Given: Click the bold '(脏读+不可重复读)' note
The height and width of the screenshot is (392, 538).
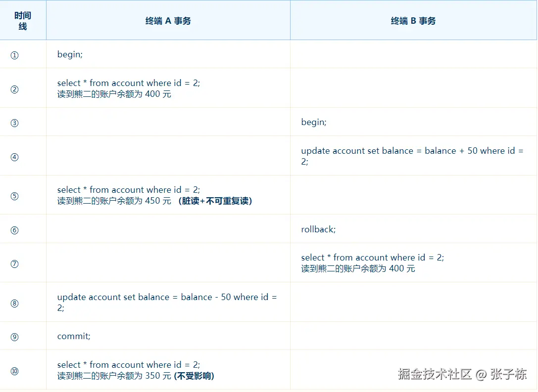Looking at the screenshot, I should click(215, 201).
